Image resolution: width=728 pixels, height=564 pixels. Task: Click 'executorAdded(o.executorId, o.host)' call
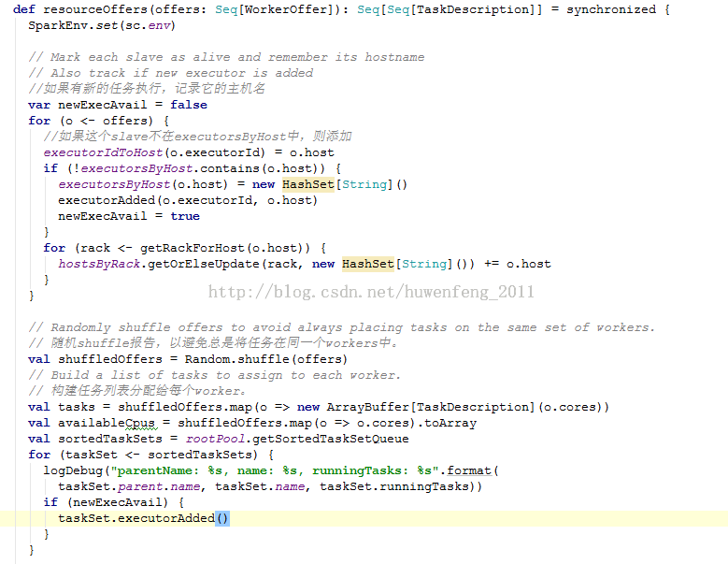pyautogui.click(x=188, y=200)
